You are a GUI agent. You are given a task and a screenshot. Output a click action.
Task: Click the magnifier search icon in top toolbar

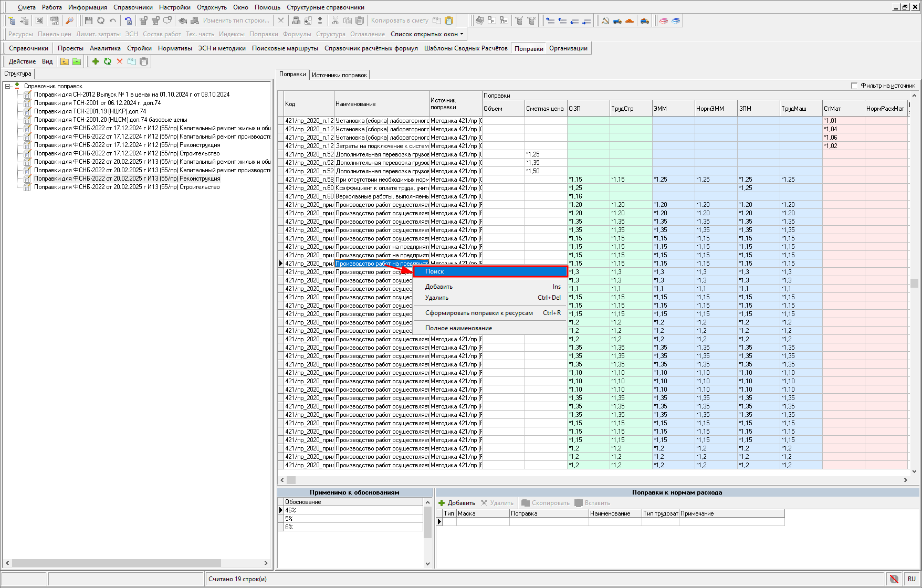click(x=69, y=20)
